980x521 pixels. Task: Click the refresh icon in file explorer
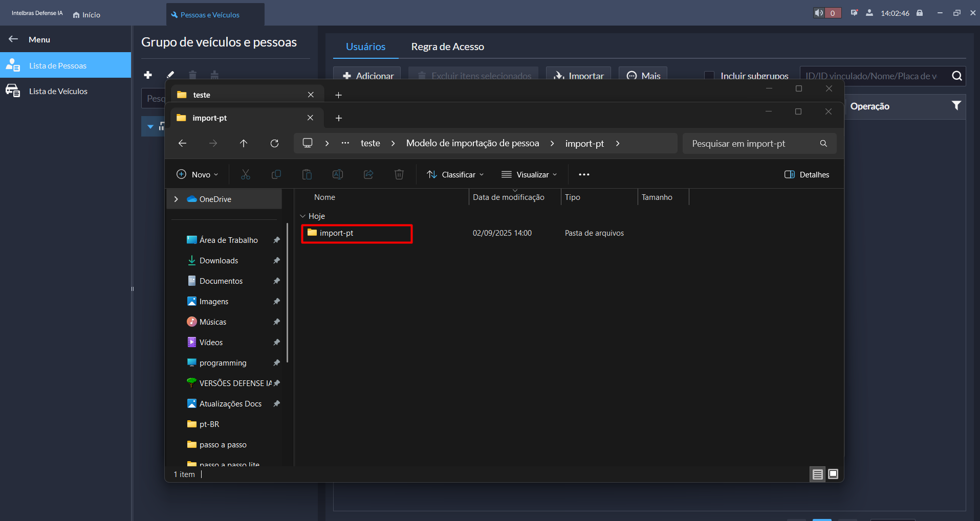tap(274, 144)
